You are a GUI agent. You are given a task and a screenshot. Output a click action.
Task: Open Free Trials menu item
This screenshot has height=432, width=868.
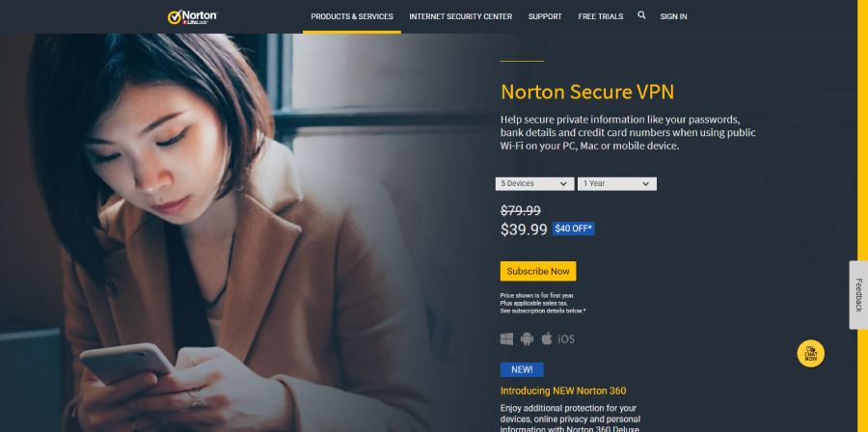pos(601,16)
